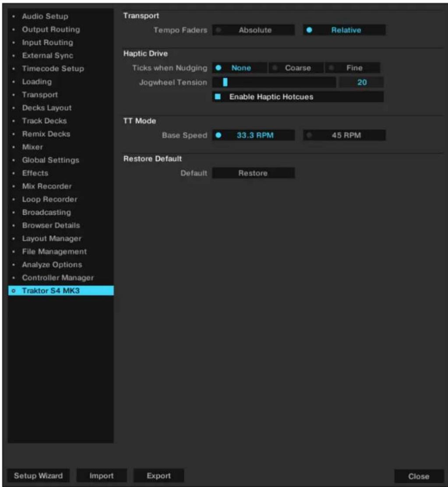Click the Jogwheel Tension value field showing 20
Viewport: 448px width, 487px height.
point(361,82)
